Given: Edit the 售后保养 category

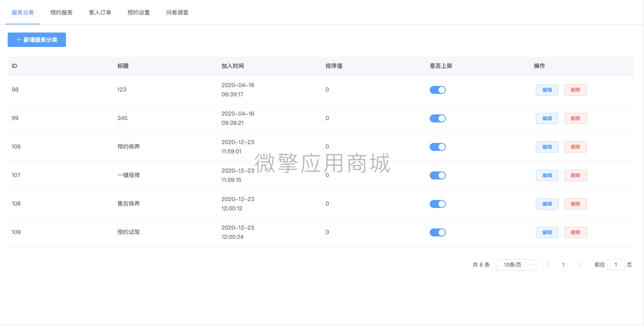Looking at the screenshot, I should 547,204.
